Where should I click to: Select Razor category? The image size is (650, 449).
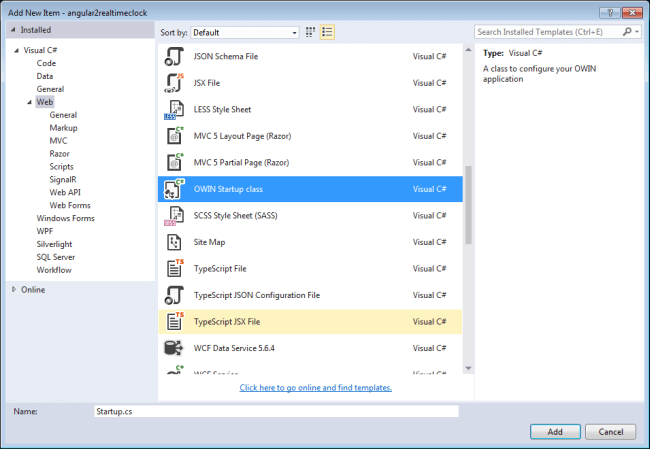coord(59,153)
